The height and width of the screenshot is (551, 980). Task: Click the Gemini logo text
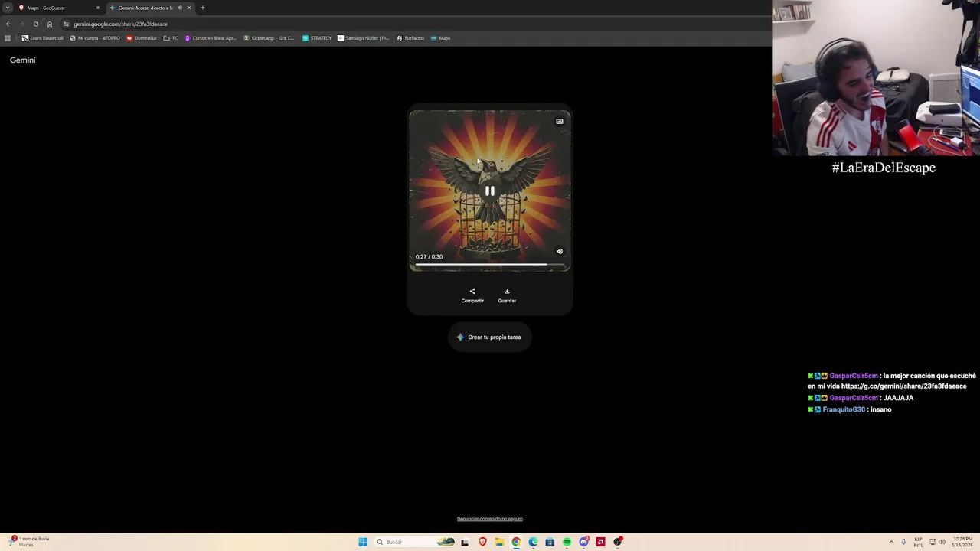tap(22, 60)
